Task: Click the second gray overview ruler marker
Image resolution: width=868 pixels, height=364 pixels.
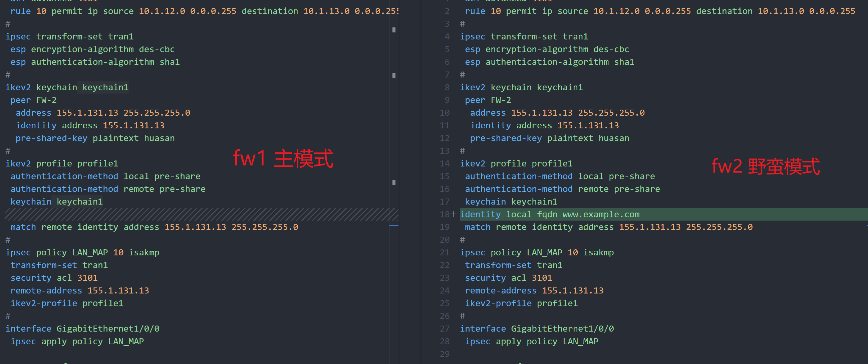Action: (x=394, y=76)
